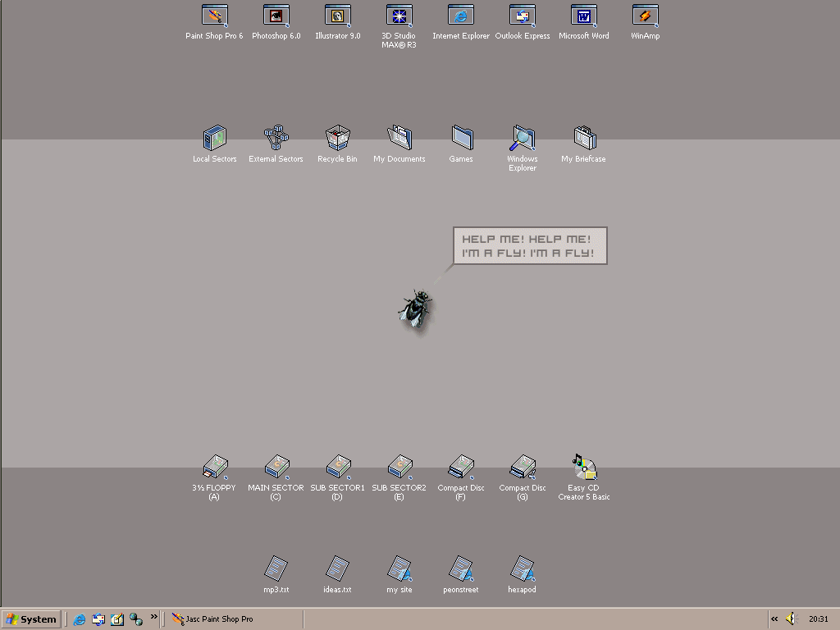The width and height of the screenshot is (840, 630).
Task: Select SUB SECTOR2 (E) drive icon
Action: click(400, 467)
